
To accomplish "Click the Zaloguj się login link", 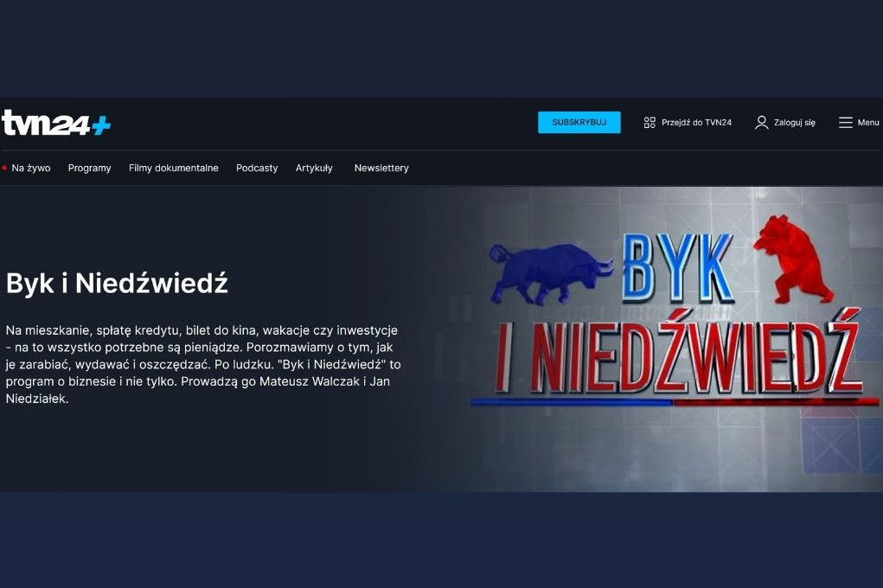I will pos(794,123).
